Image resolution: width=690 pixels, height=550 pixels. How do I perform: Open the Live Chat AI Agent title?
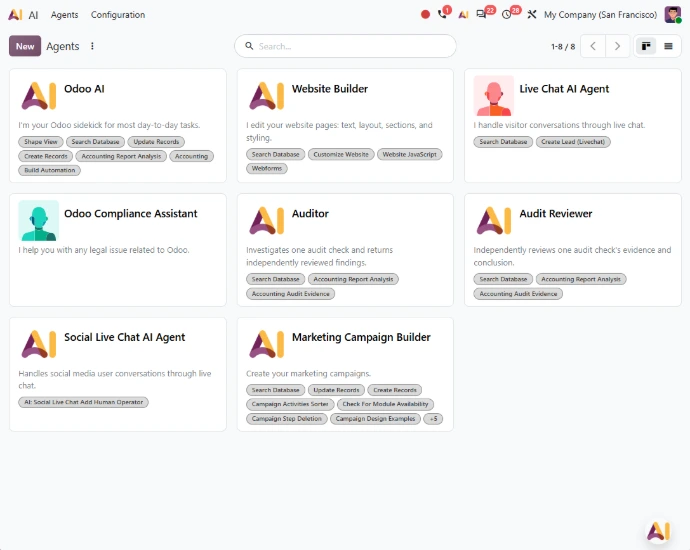click(564, 89)
